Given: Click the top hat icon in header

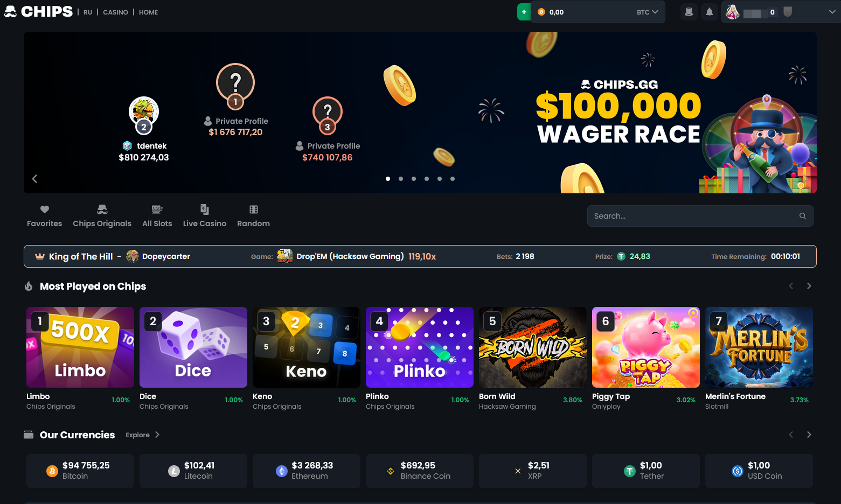Looking at the screenshot, I should tap(689, 12).
